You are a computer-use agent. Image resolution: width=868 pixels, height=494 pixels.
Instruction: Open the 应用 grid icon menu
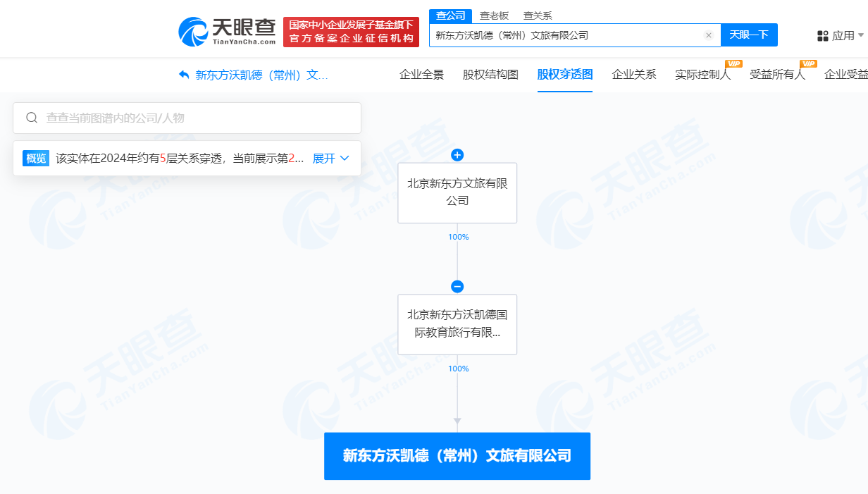(823, 36)
